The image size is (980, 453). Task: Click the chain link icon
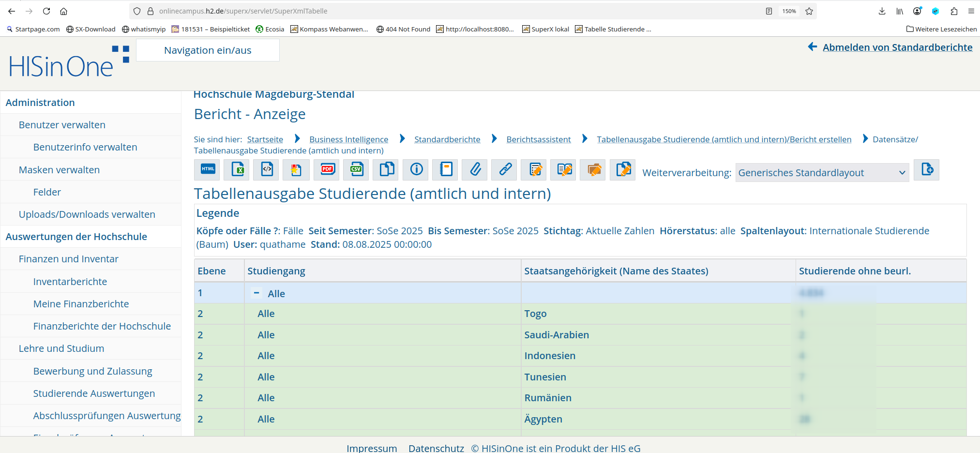click(x=505, y=169)
